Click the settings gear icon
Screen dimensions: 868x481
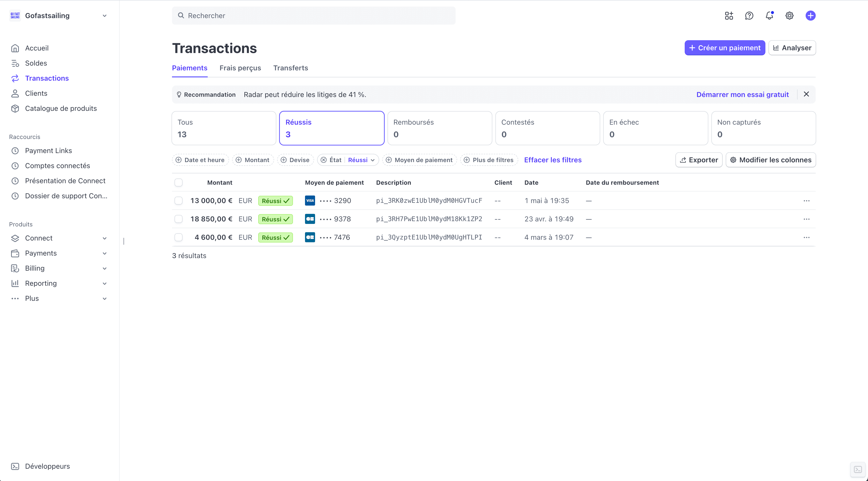[790, 16]
